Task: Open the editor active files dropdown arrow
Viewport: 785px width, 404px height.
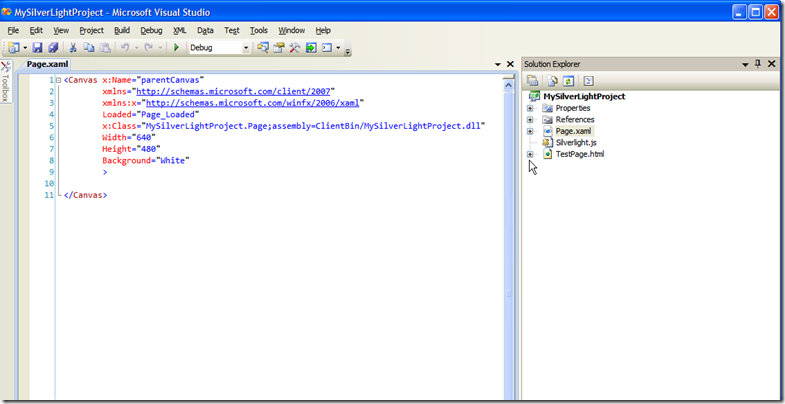Action: point(498,65)
